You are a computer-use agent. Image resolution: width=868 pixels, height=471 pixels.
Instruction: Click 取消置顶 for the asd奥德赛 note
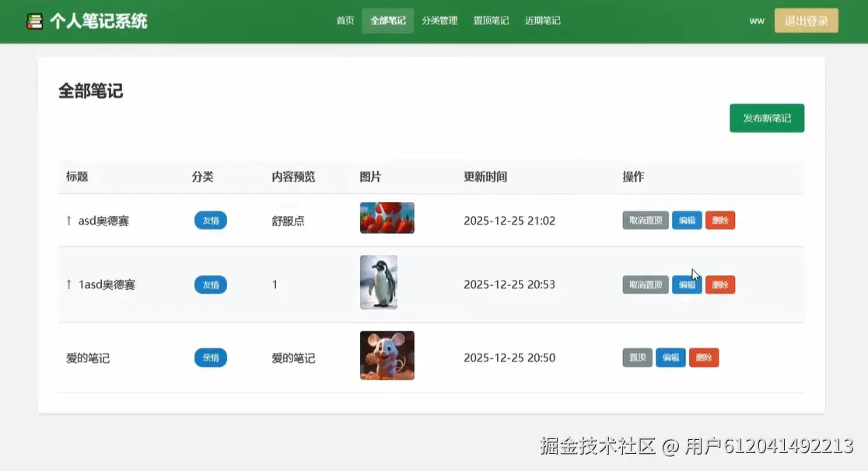[x=645, y=220]
